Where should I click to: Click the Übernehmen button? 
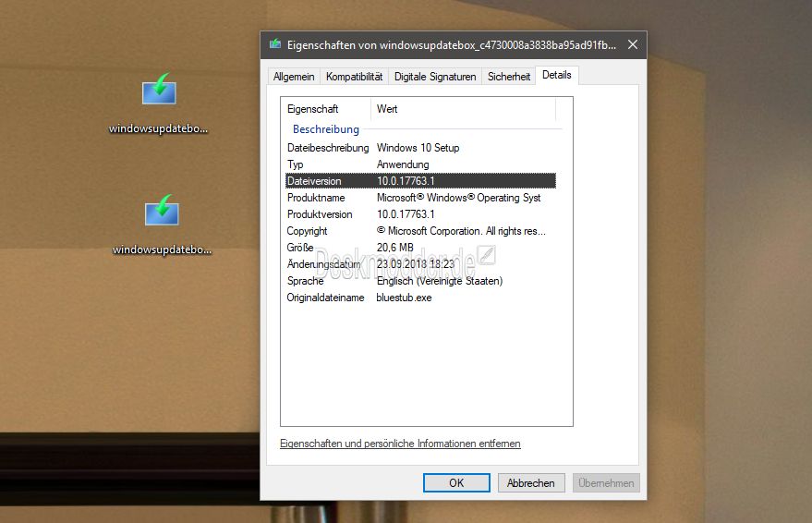(606, 482)
